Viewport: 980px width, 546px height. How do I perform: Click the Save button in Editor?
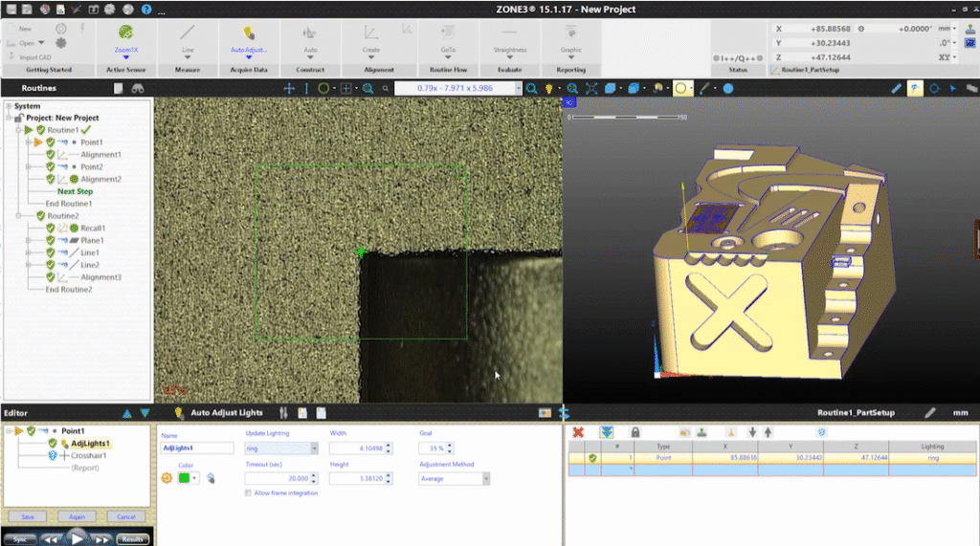tap(27, 516)
